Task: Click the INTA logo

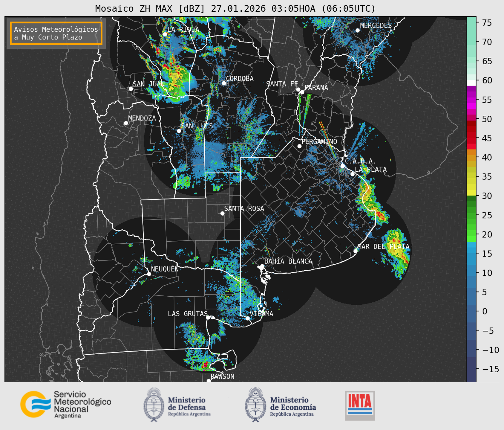Action: tap(360, 405)
